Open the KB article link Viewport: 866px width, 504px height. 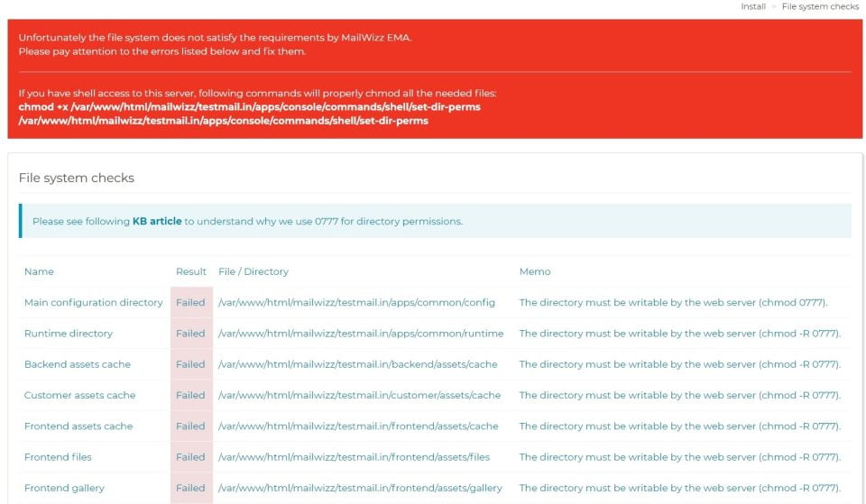click(157, 222)
